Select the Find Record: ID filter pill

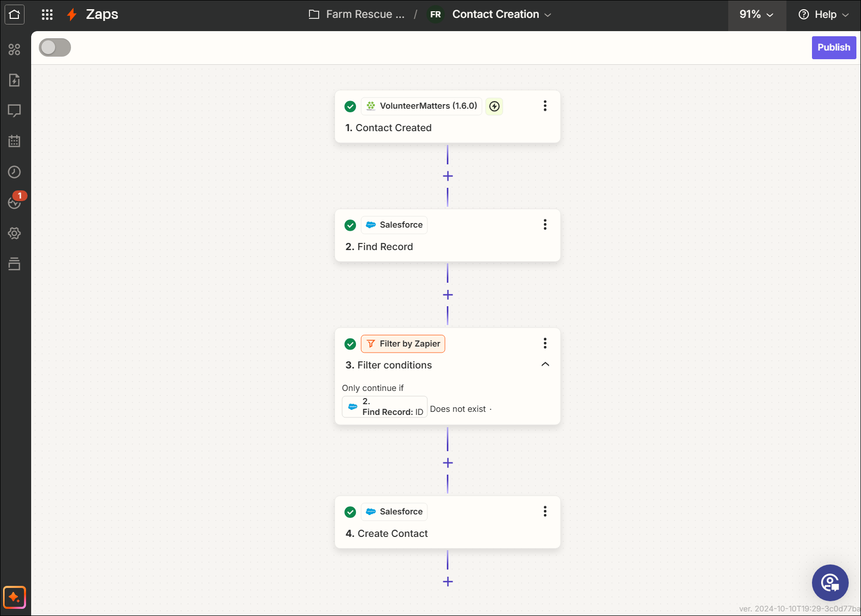(x=385, y=407)
